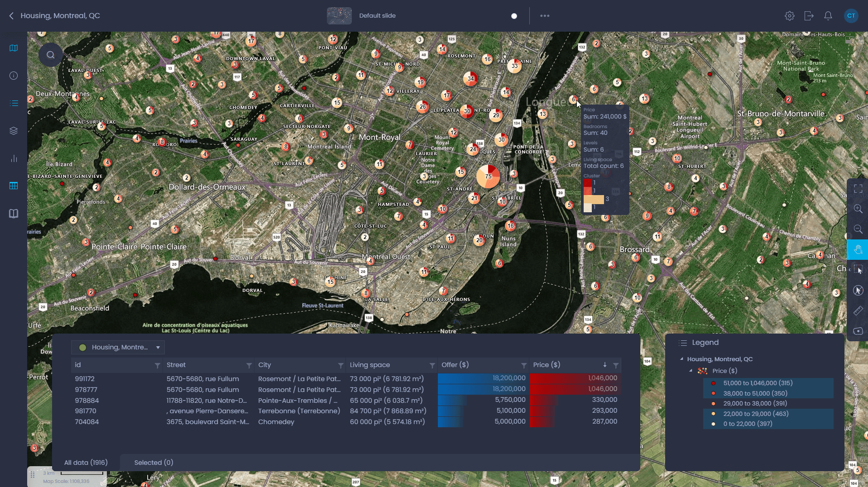Filter the City column
868x487 pixels.
(x=340, y=365)
